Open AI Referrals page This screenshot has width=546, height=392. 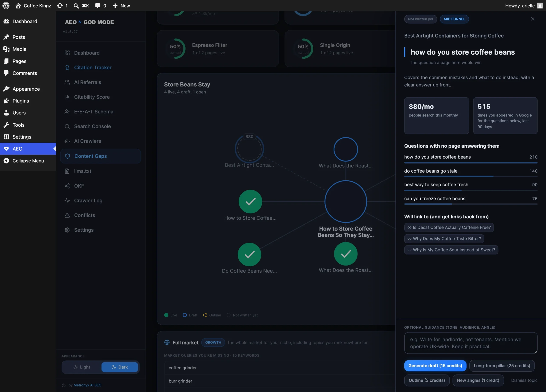point(100,82)
